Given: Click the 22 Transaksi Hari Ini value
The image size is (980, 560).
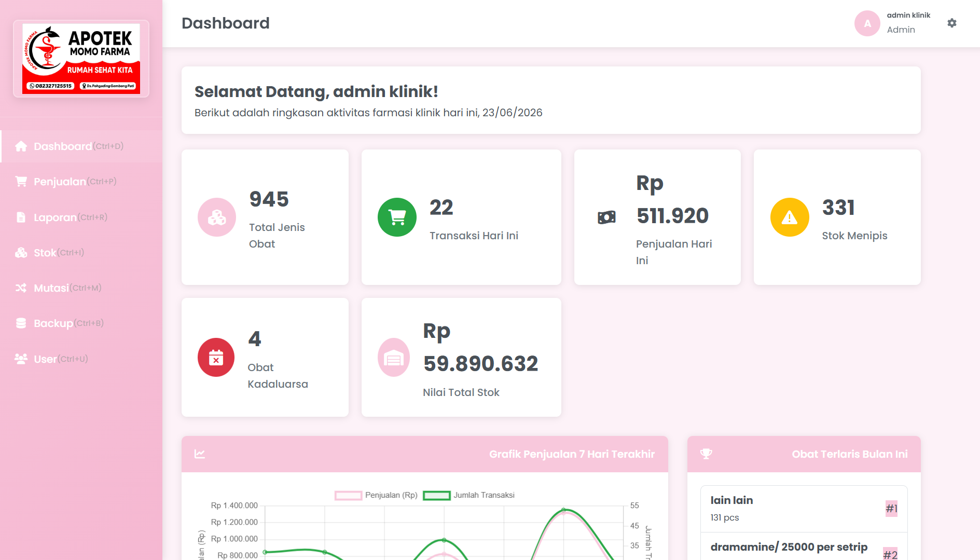Looking at the screenshot, I should (x=441, y=208).
